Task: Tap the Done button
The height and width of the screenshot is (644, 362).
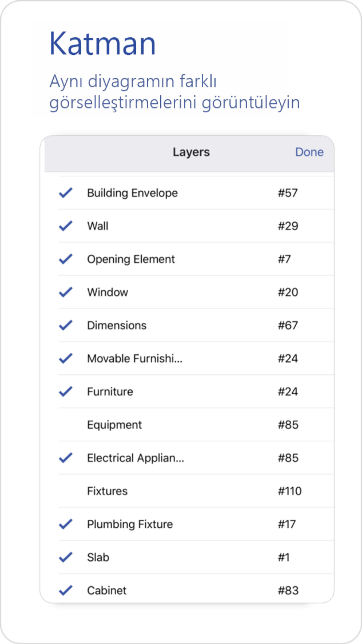Action: click(310, 152)
